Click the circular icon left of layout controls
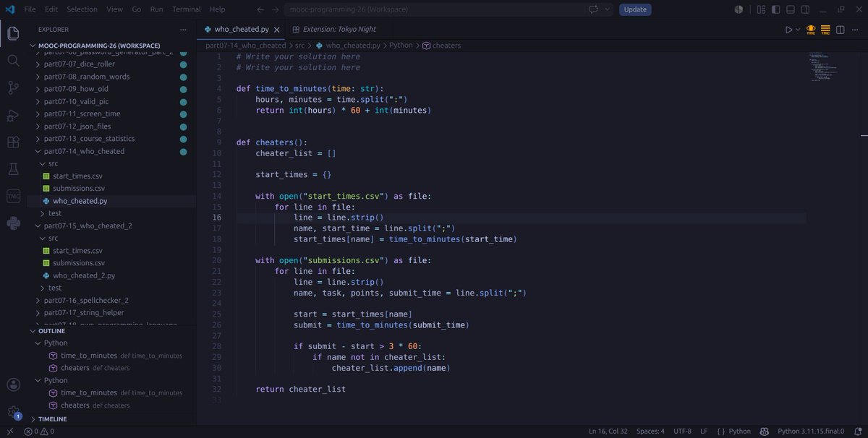Image resolution: width=868 pixels, height=438 pixels. [739, 9]
